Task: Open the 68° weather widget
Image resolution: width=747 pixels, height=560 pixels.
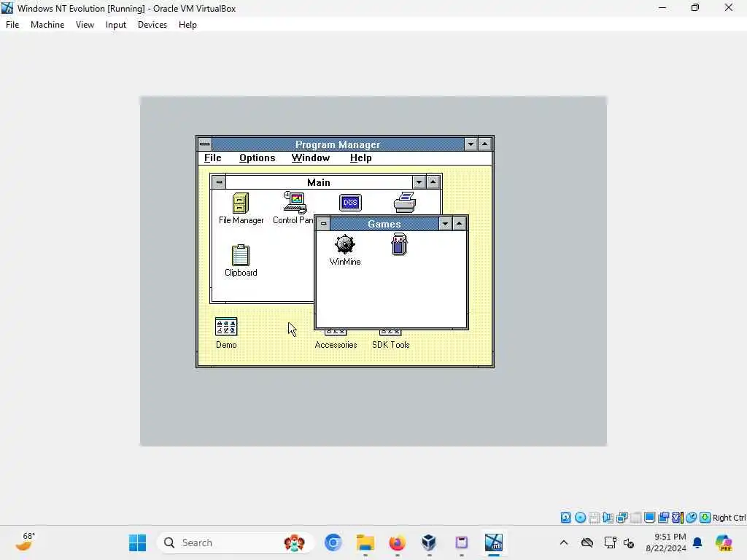Action: tap(26, 542)
